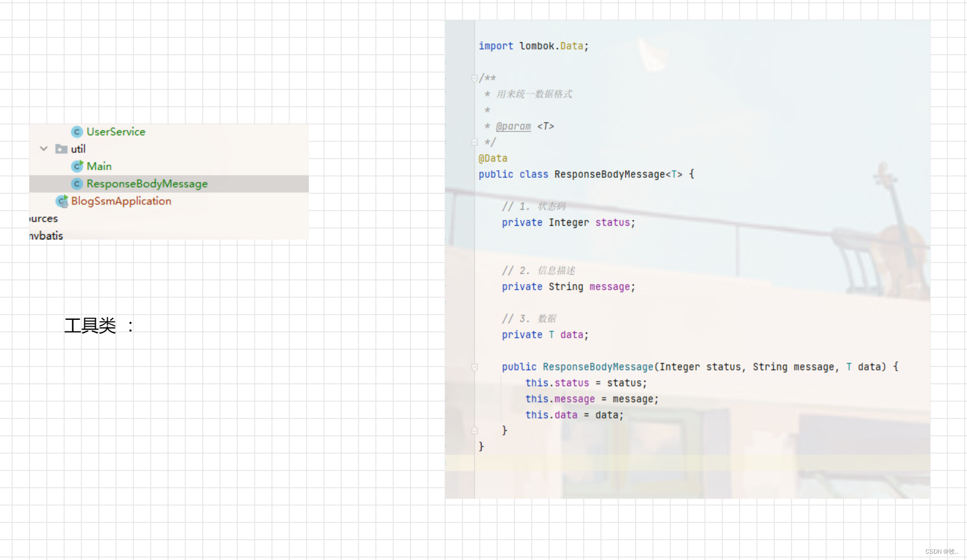Fold the Javadoc comment at its opening marker
This screenshot has width=967, height=560.
[x=475, y=78]
